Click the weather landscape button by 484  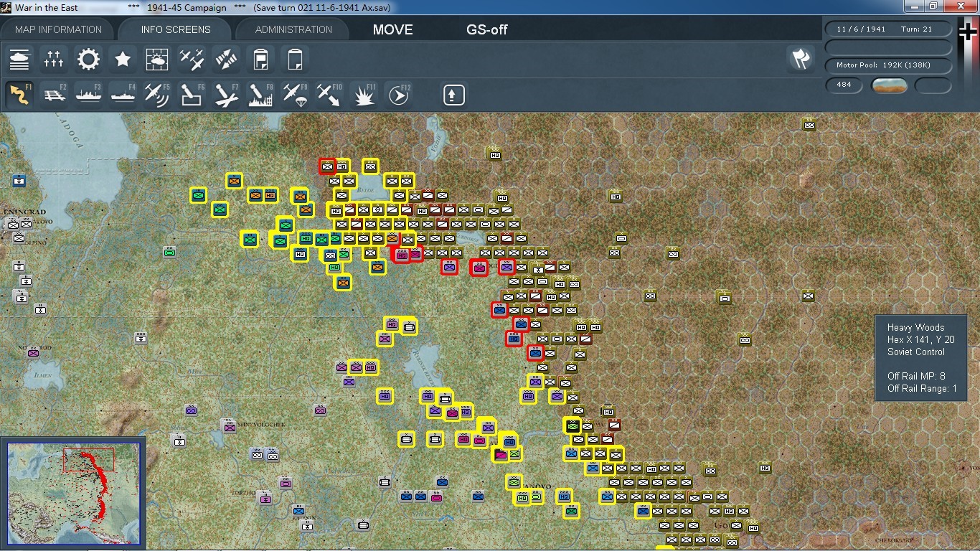(890, 85)
